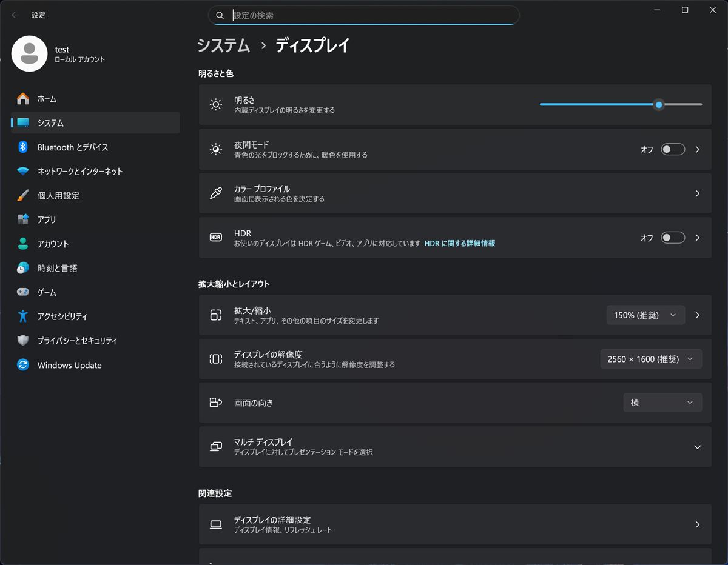Click the 明るさ brightness slider handle
The width and height of the screenshot is (728, 565).
[659, 105]
